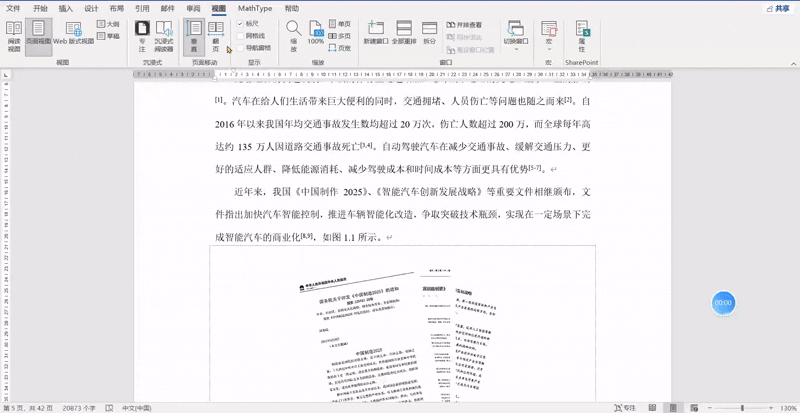The height and width of the screenshot is (413, 800).
Task: Switch to Read Mode from status bar
Action: click(x=653, y=408)
